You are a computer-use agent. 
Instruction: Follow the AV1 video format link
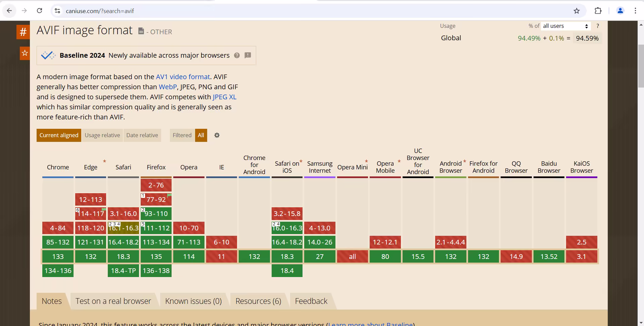click(x=183, y=77)
